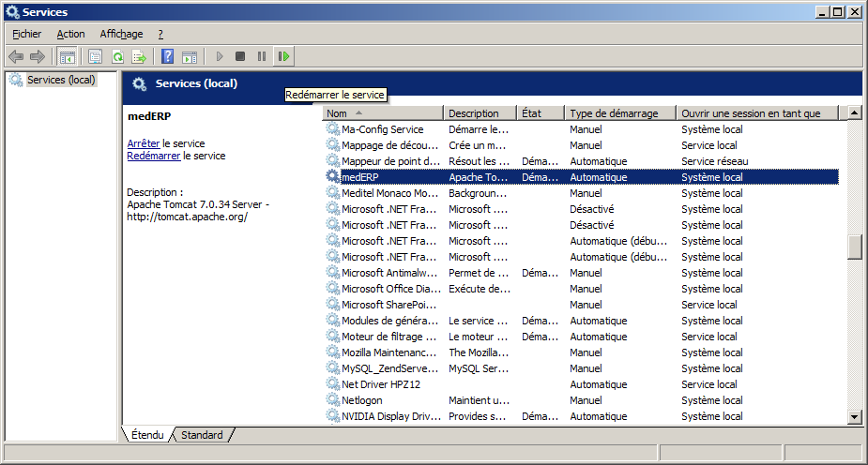Click the Service réseau session cell
The image size is (868, 465).
coord(715,161)
